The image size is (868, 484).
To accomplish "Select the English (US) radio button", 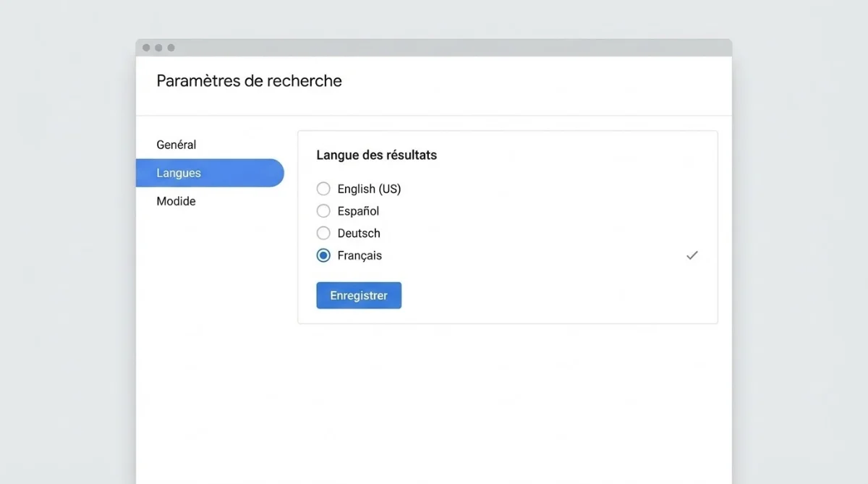I will (323, 189).
